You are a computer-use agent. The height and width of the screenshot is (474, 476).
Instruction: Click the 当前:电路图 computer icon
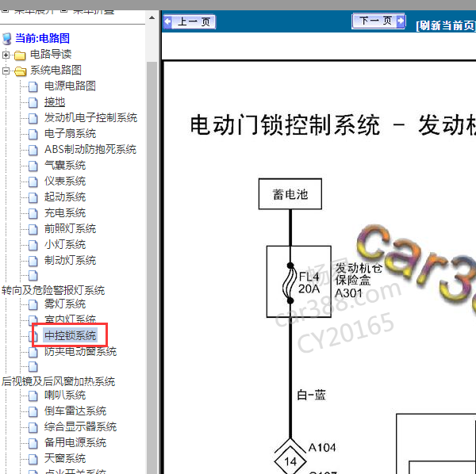pos(7,39)
